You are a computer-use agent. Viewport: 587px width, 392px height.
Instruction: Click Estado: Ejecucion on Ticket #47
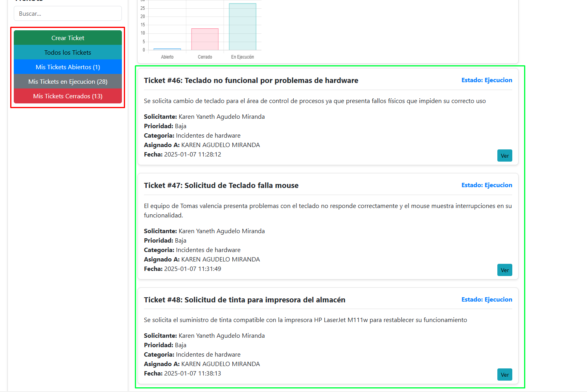coord(487,185)
